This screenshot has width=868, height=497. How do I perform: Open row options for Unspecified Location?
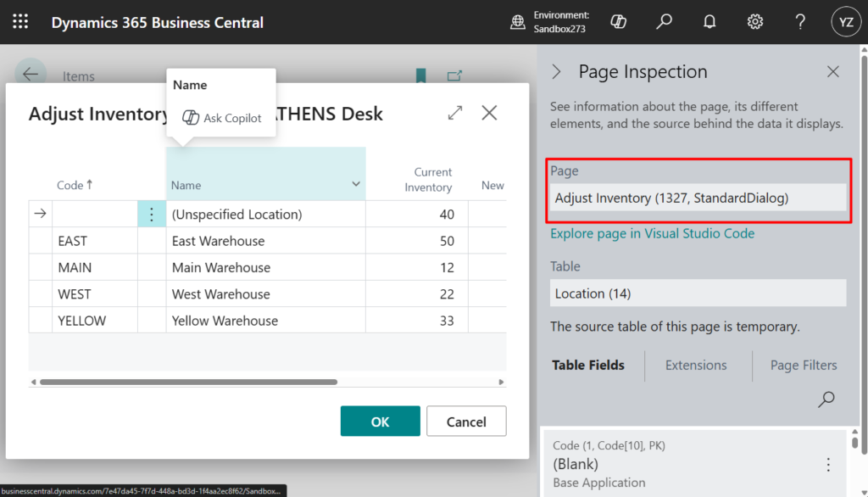point(152,215)
